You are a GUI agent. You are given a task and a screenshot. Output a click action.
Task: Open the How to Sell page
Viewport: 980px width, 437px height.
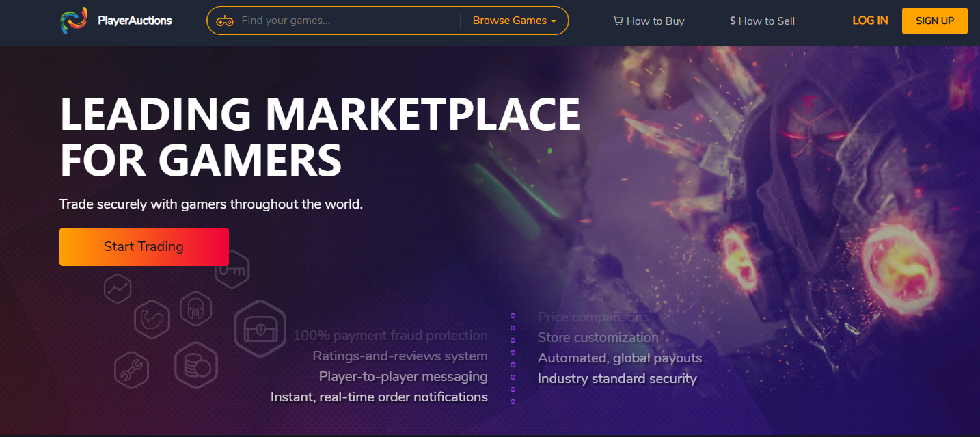(762, 21)
